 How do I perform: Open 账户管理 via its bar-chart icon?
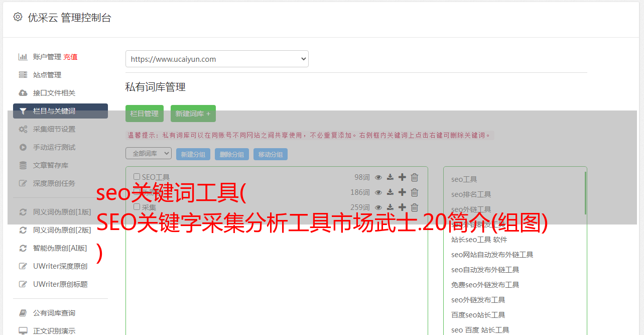(x=23, y=57)
